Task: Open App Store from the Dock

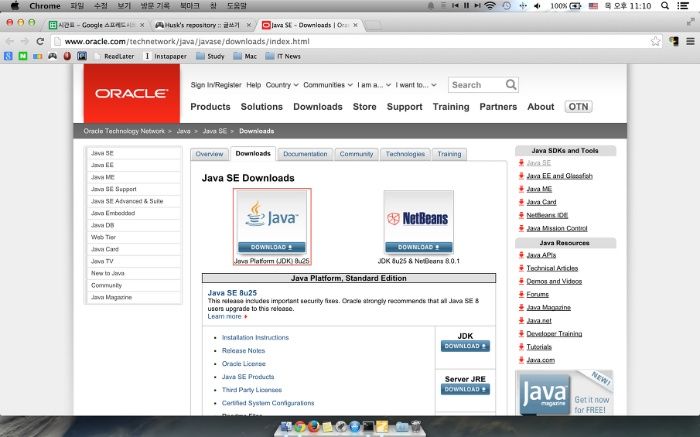Action: tap(354, 427)
